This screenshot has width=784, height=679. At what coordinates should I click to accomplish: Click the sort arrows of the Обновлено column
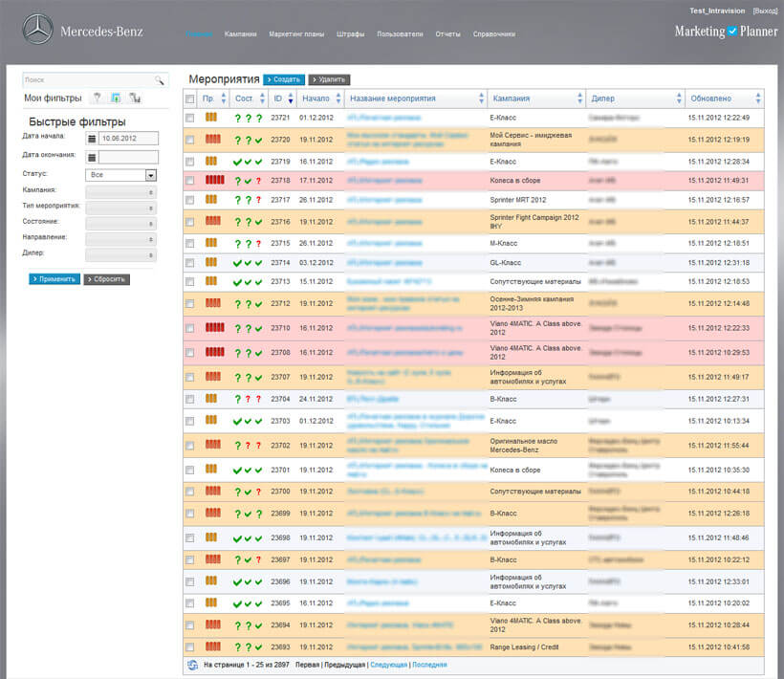click(758, 99)
